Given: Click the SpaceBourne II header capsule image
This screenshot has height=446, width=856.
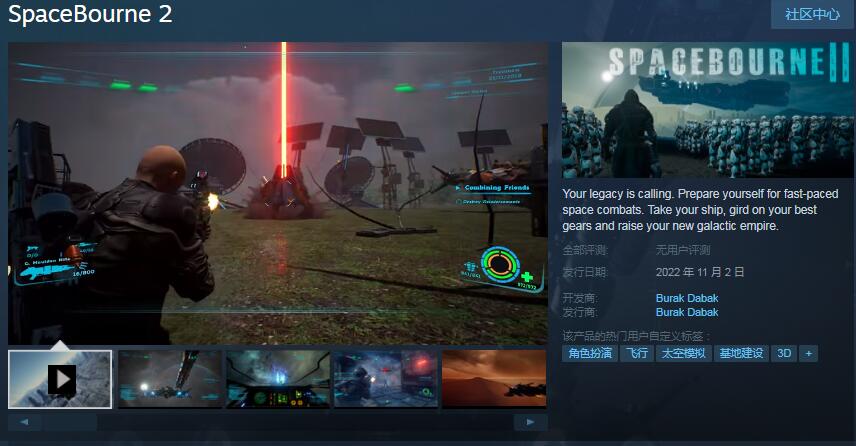Looking at the screenshot, I should 708,110.
